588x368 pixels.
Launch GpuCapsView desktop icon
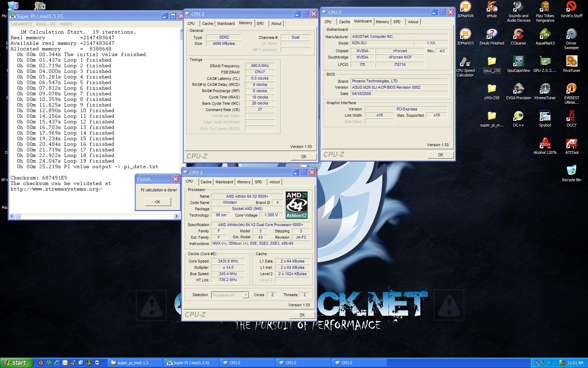(518, 64)
